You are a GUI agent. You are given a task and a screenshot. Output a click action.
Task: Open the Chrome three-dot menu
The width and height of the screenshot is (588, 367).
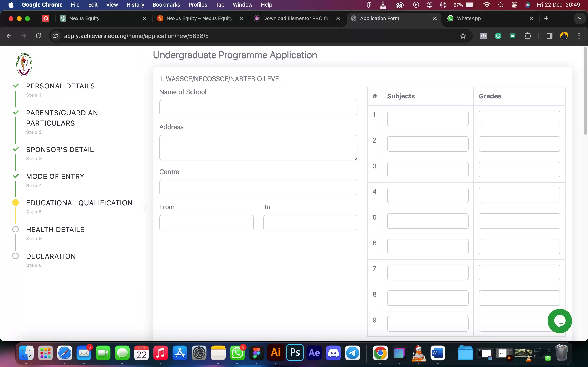[579, 36]
